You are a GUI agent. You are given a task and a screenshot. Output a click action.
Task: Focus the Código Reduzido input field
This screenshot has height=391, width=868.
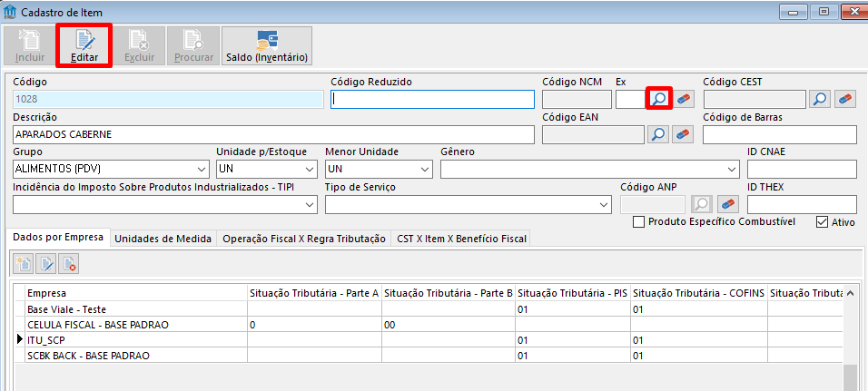(x=433, y=100)
